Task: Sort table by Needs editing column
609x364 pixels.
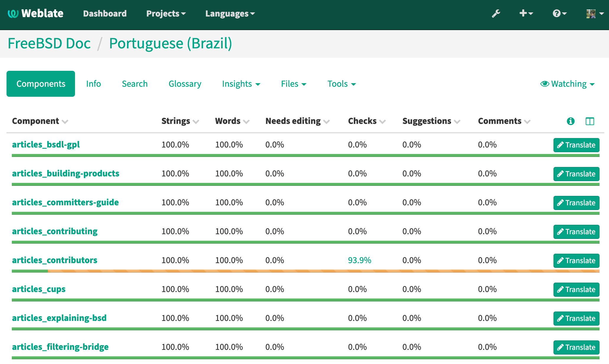Action: [x=297, y=121]
